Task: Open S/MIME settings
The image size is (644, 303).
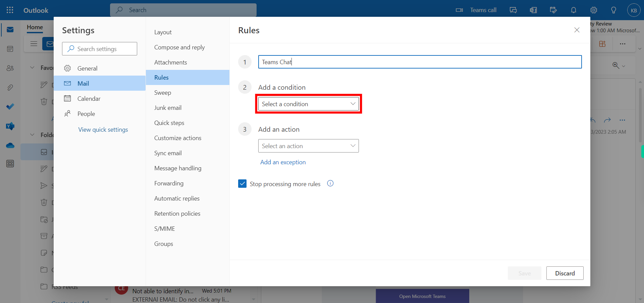Action: 187,229
